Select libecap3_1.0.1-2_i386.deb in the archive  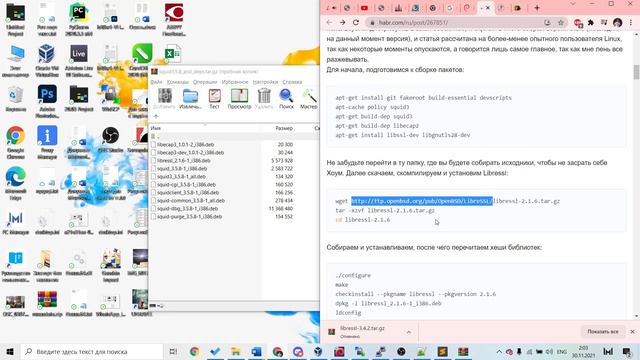click(x=185, y=144)
